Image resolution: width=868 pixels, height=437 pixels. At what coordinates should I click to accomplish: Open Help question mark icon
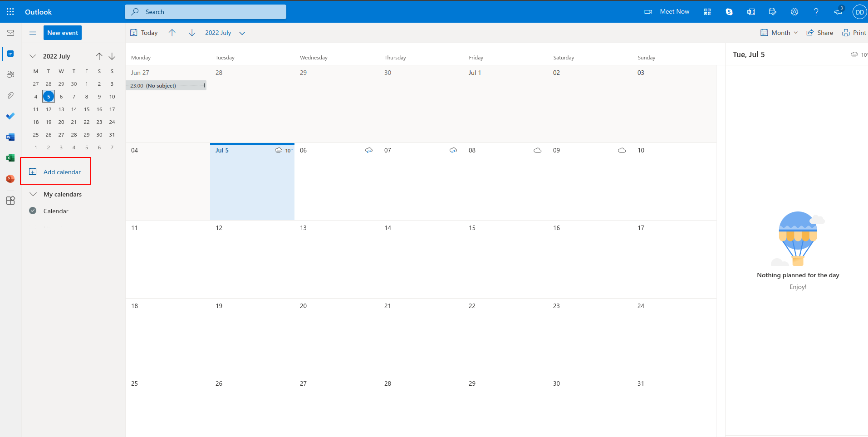pos(816,12)
